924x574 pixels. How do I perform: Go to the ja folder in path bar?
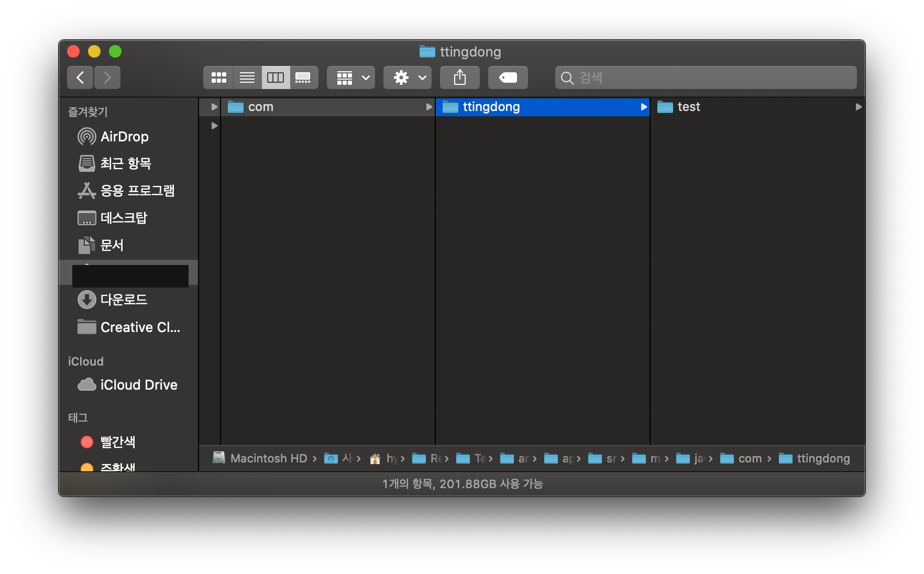pos(690,458)
